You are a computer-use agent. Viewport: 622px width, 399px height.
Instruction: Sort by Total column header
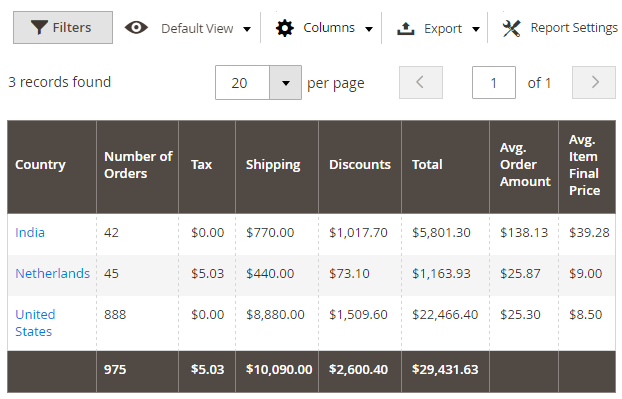click(445, 167)
